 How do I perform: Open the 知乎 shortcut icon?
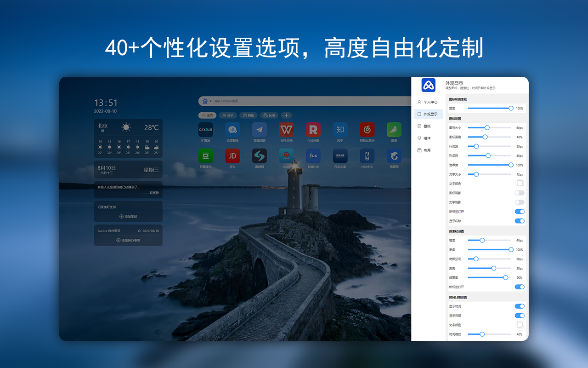pyautogui.click(x=340, y=130)
